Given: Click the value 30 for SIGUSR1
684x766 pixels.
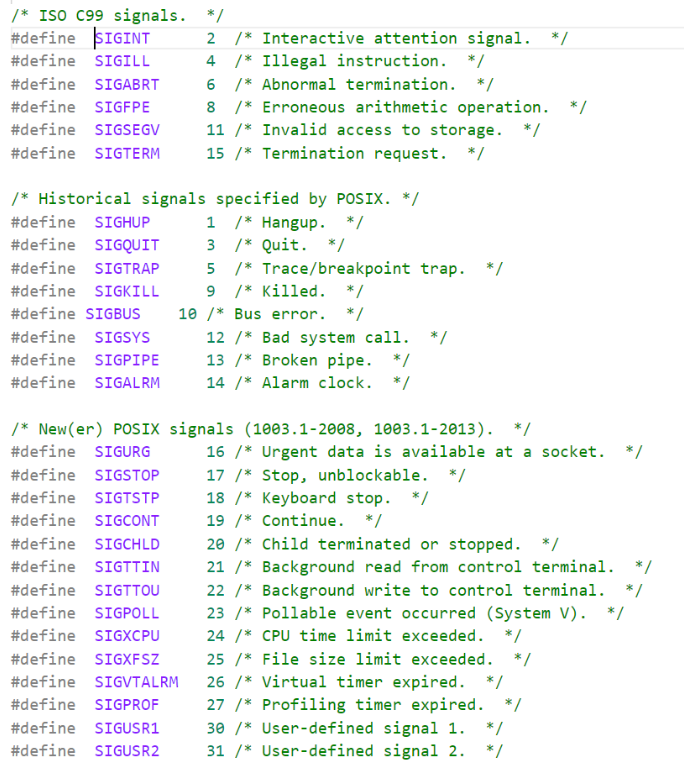Looking at the screenshot, I should coord(215,728).
